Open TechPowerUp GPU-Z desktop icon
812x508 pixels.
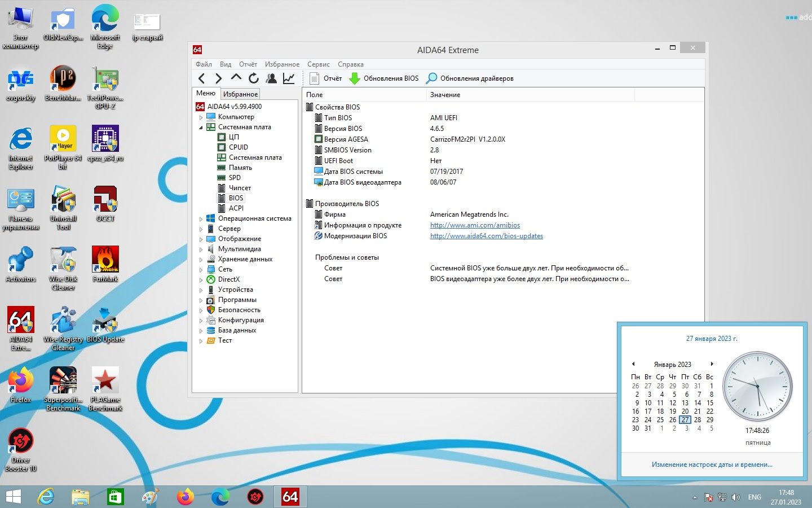click(105, 87)
